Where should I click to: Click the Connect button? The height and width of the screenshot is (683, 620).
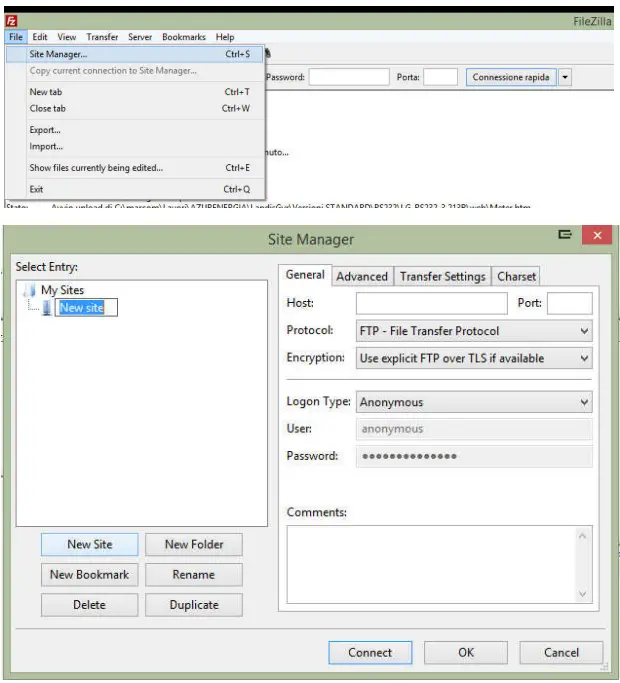pos(370,653)
